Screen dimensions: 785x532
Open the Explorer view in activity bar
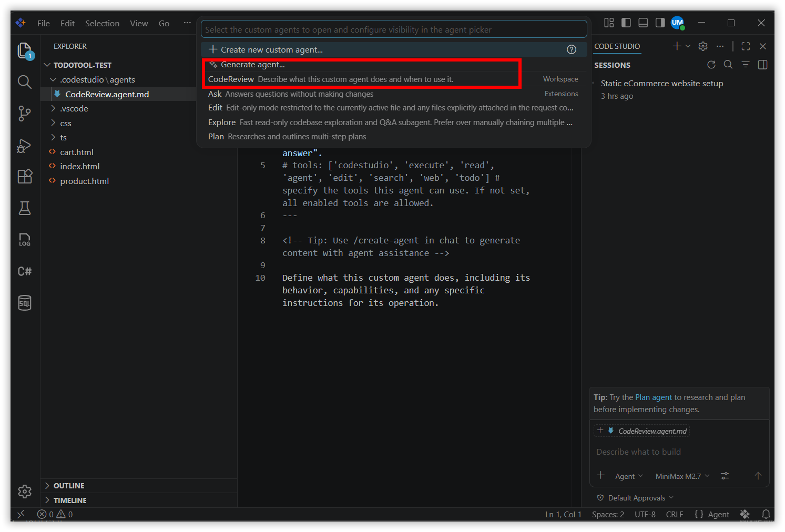(x=25, y=50)
